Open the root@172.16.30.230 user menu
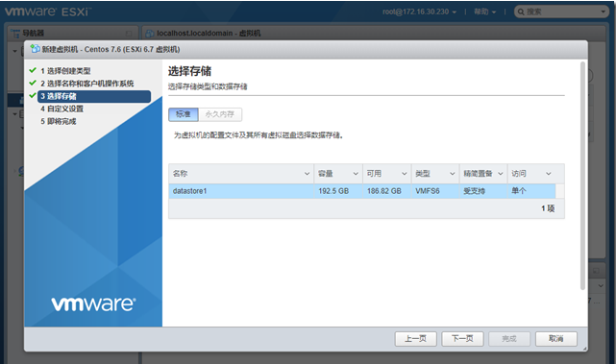 pos(419,12)
